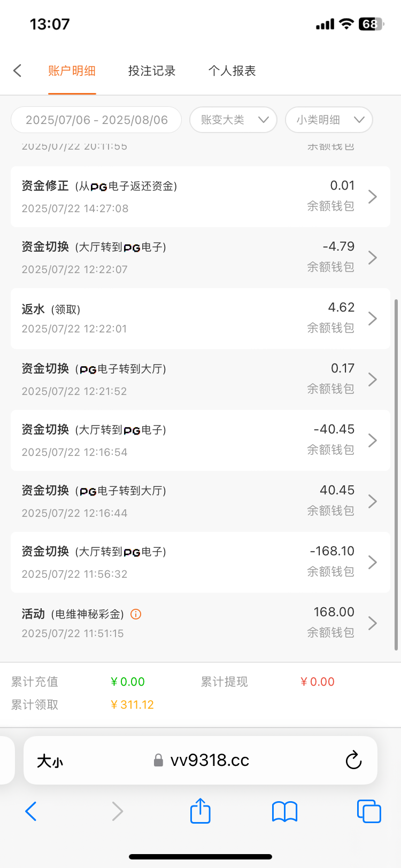
Task: Open the 资金修正 0.01 transaction row
Action: (200, 197)
